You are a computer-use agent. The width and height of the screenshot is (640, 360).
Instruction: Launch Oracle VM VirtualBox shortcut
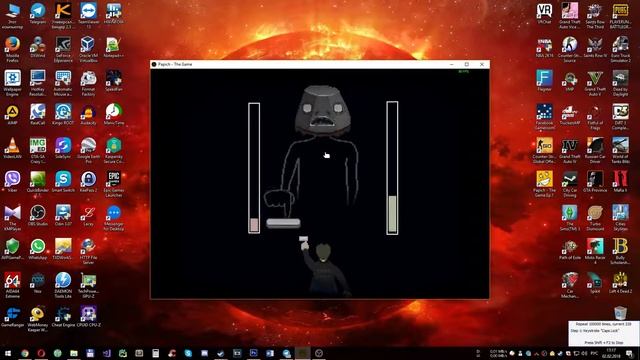[x=88, y=49]
